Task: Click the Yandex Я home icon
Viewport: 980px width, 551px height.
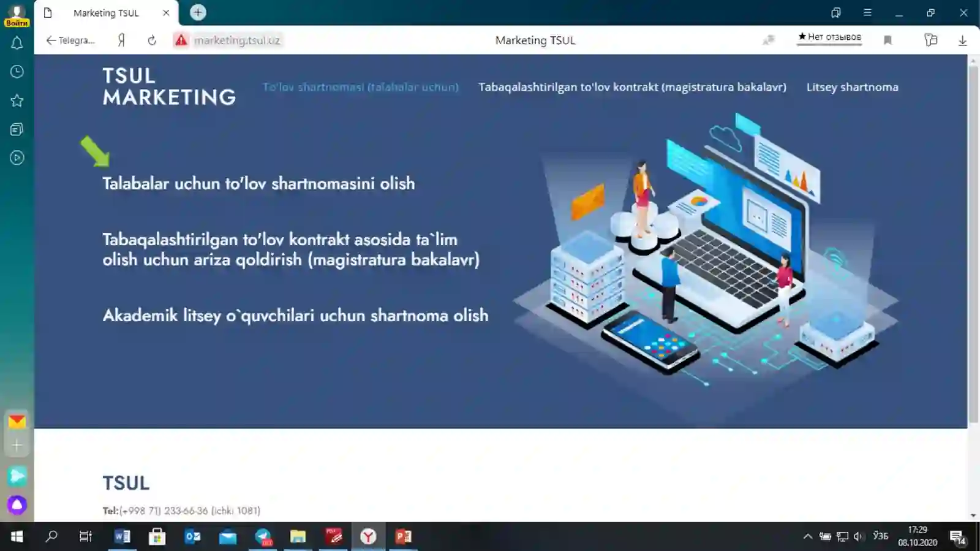Action: tap(121, 40)
